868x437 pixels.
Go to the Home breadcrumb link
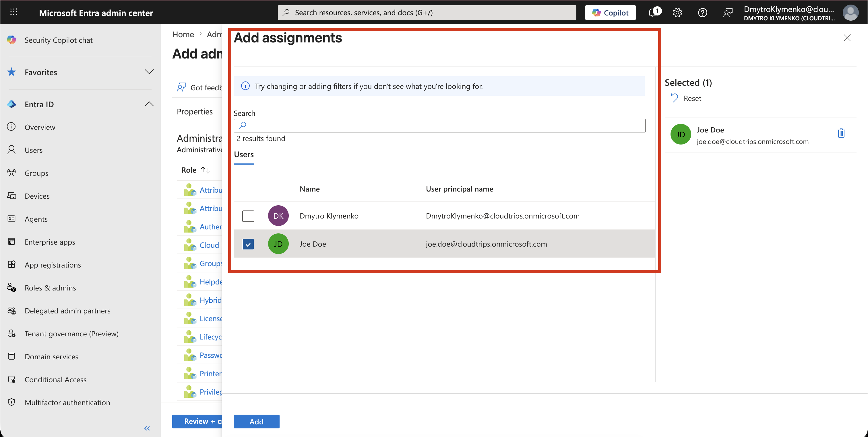(x=183, y=34)
